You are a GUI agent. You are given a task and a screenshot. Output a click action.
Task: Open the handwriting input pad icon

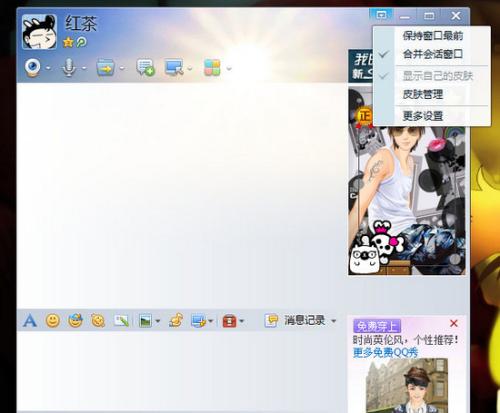[x=121, y=321]
